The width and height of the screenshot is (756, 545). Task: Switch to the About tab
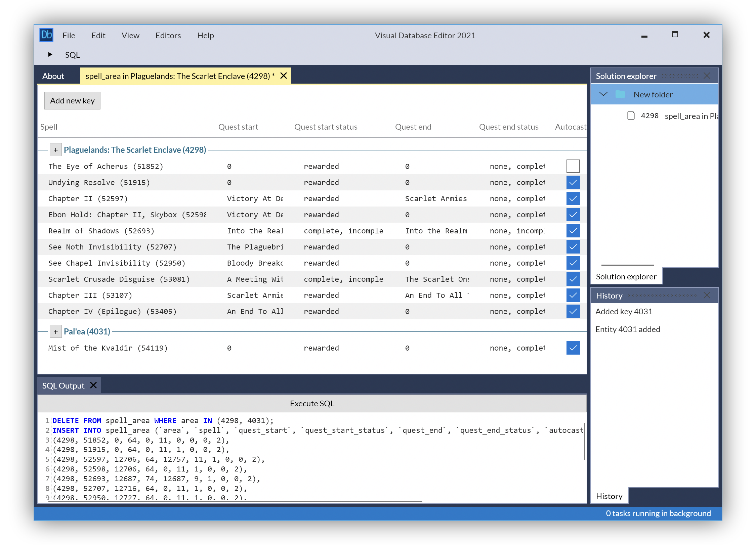click(53, 76)
